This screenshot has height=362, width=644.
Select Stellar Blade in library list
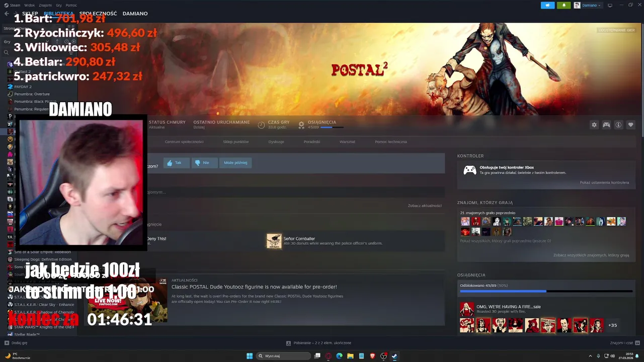pos(27,334)
